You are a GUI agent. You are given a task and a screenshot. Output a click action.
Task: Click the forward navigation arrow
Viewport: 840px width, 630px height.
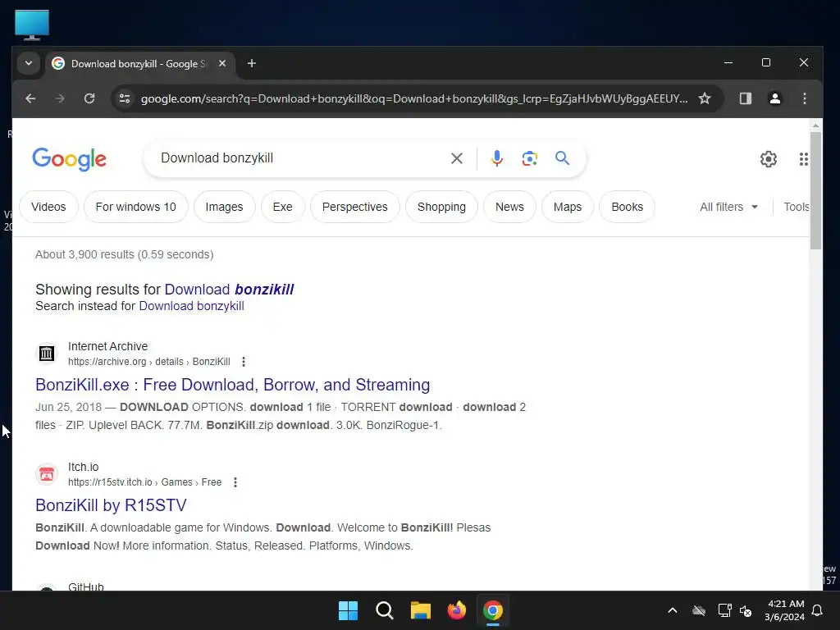coord(59,98)
